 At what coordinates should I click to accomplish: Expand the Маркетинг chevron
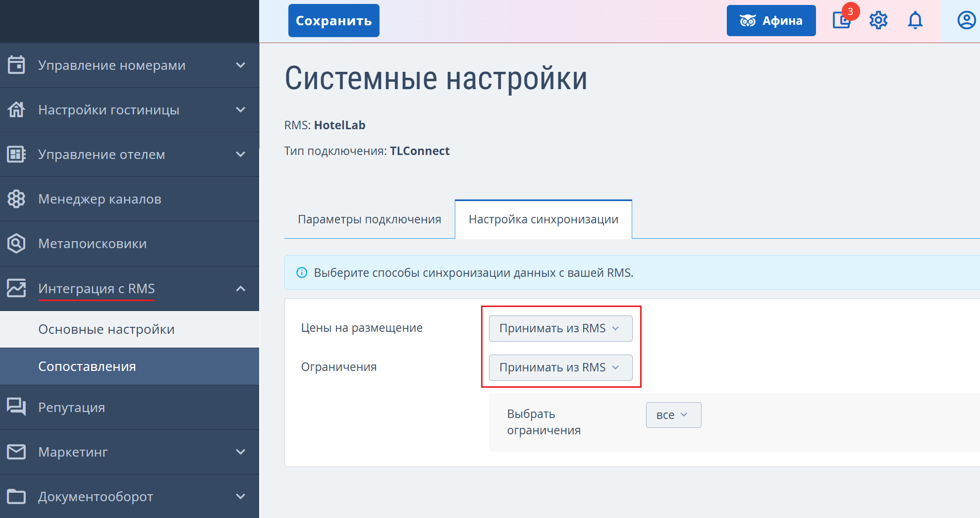[241, 452]
